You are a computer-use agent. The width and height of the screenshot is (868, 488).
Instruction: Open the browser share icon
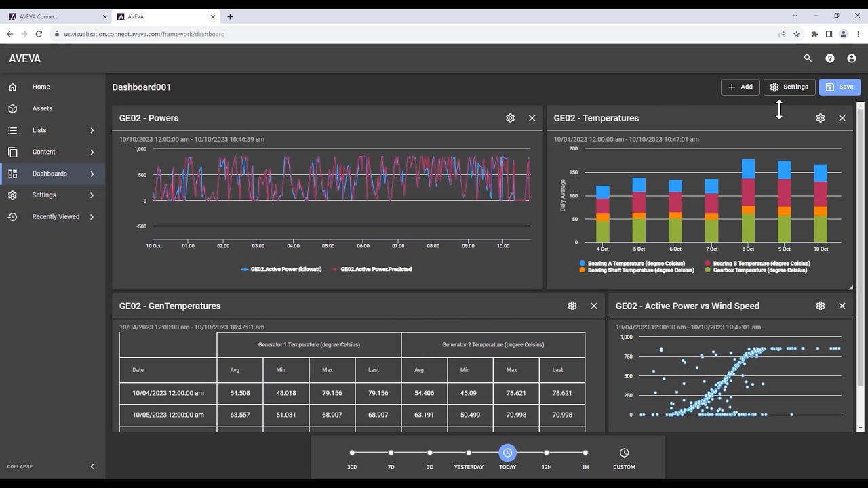[782, 34]
